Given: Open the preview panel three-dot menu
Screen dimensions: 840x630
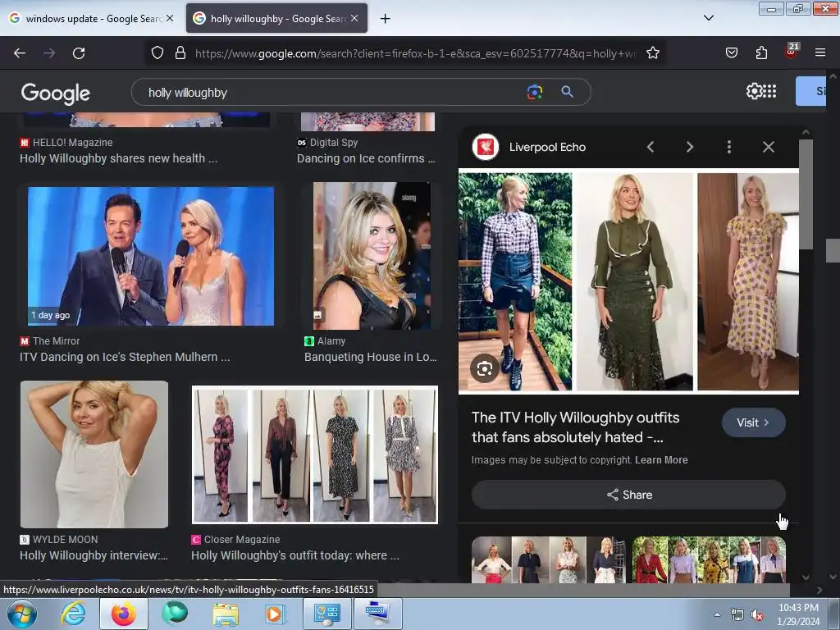Looking at the screenshot, I should (x=729, y=147).
